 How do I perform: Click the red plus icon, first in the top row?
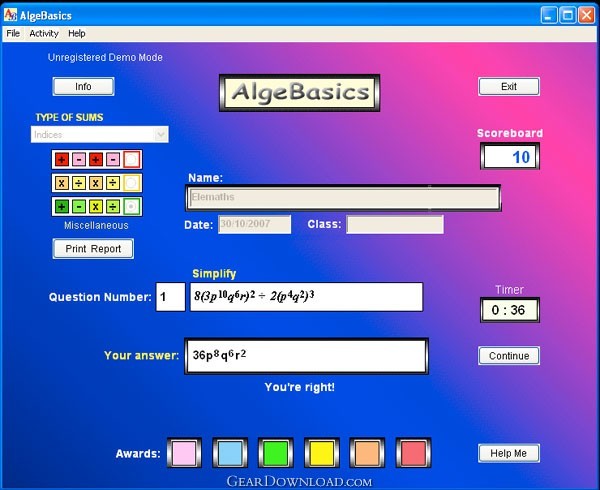tap(62, 159)
